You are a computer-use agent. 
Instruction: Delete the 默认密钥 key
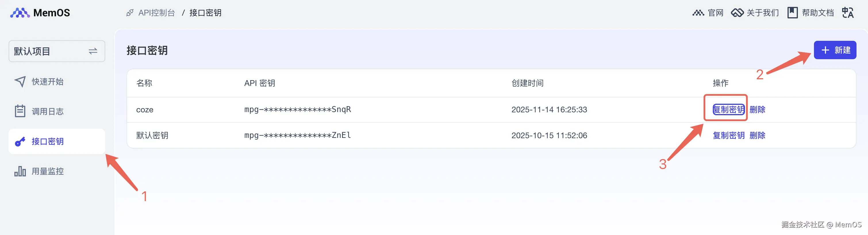click(757, 135)
